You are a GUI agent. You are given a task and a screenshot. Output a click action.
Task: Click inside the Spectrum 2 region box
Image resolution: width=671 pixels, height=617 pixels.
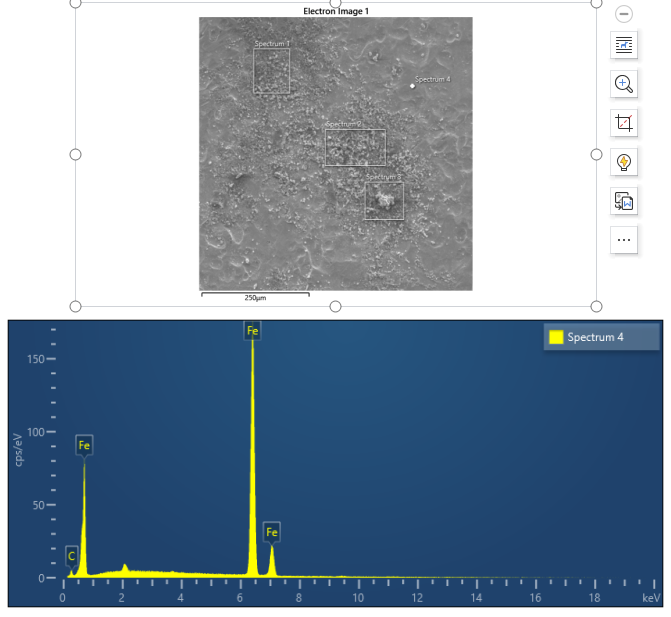pos(354,148)
